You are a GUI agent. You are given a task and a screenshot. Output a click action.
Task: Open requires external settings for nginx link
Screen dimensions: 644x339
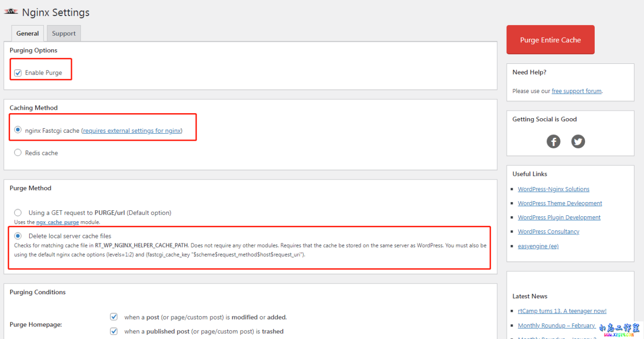click(131, 131)
